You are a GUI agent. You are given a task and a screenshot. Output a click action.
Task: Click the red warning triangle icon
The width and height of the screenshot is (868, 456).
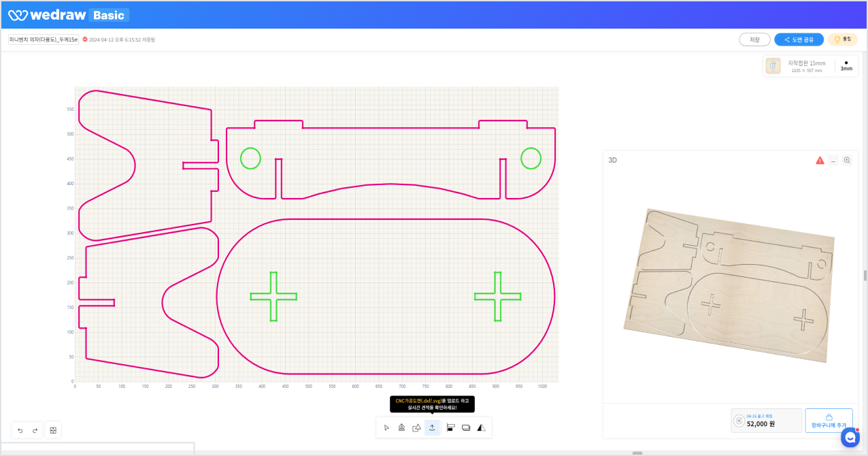point(820,161)
